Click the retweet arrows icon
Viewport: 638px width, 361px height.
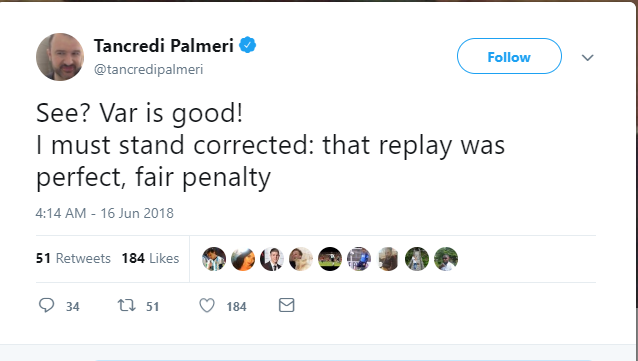click(127, 305)
